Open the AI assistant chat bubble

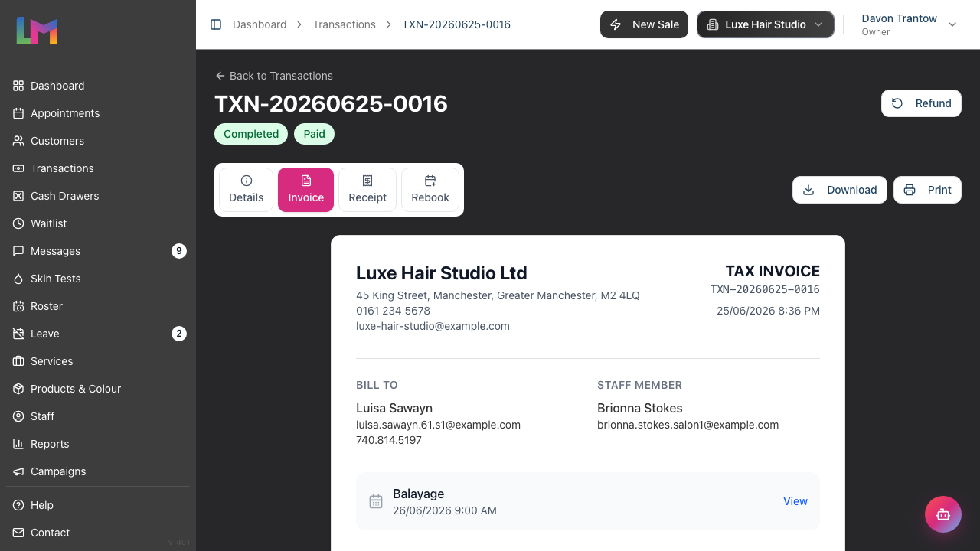click(x=943, y=514)
